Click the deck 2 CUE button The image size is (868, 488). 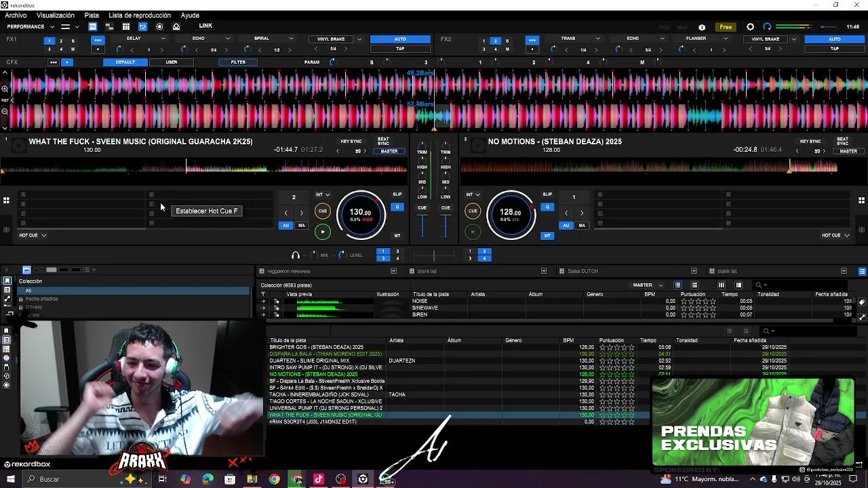tap(473, 211)
